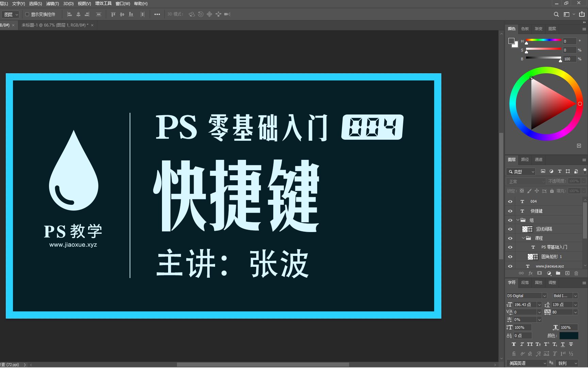588x368 pixels.
Task: Click the new adjustment layer icon
Action: (549, 273)
